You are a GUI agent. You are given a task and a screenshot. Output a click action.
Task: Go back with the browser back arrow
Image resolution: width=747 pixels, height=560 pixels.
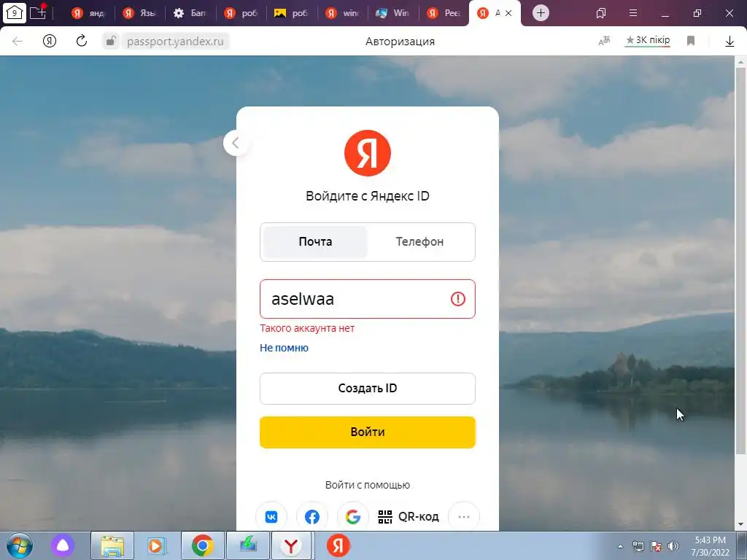coord(18,42)
